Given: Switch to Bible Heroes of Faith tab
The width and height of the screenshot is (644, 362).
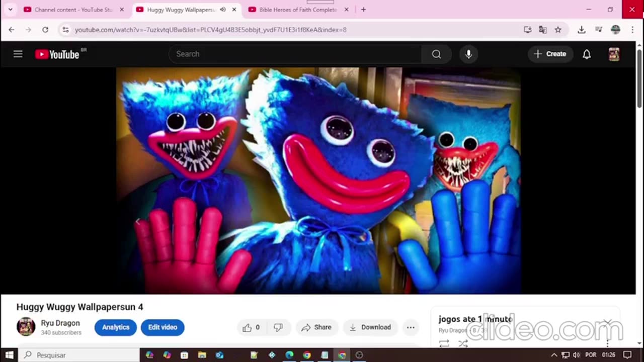Looking at the screenshot, I should (x=298, y=10).
